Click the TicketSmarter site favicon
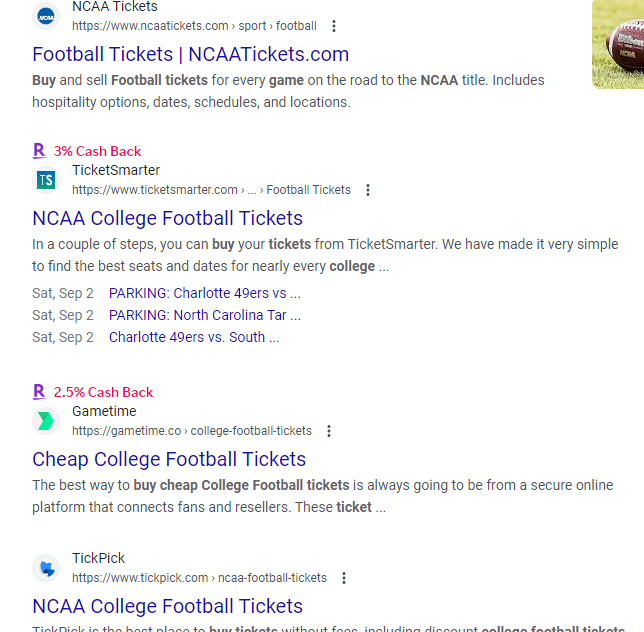Screen dimensions: 644x632 click(46, 180)
